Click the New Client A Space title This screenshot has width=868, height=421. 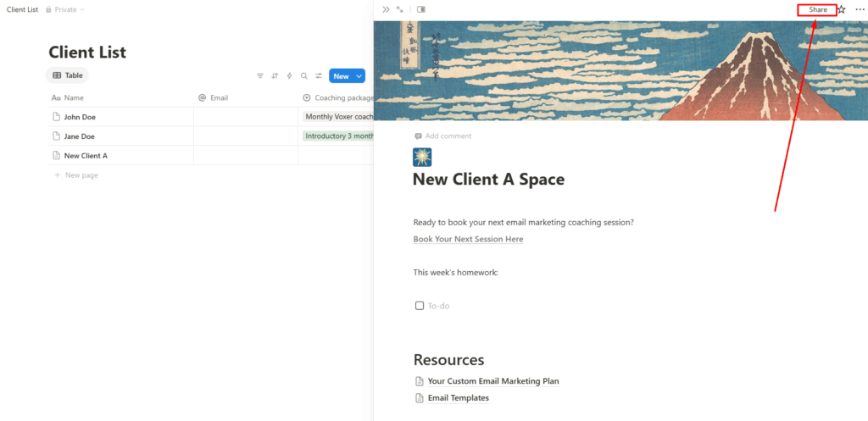[489, 180]
